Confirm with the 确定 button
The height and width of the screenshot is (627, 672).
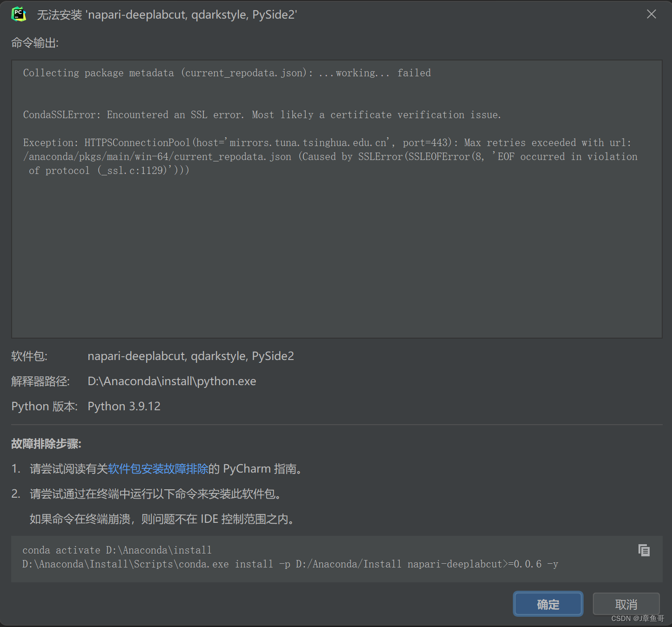click(x=548, y=604)
